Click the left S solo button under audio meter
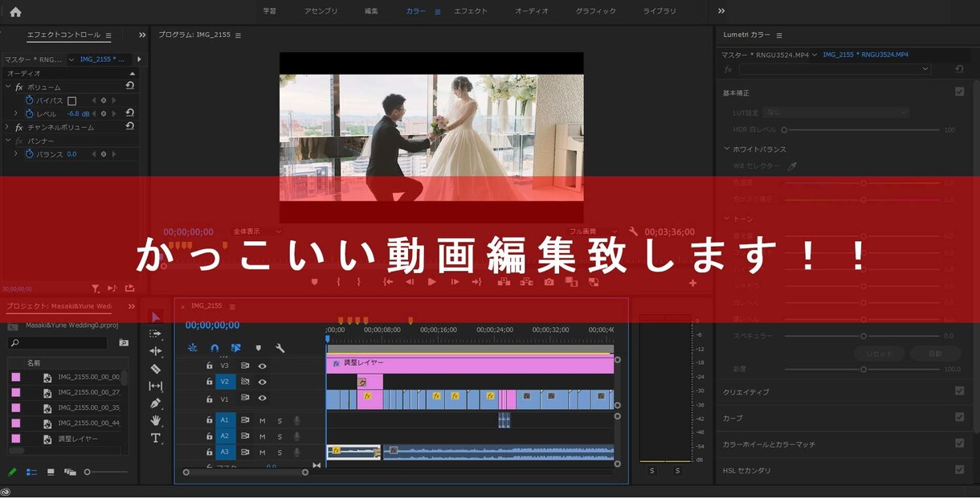The width and height of the screenshot is (980, 499). tap(652, 471)
